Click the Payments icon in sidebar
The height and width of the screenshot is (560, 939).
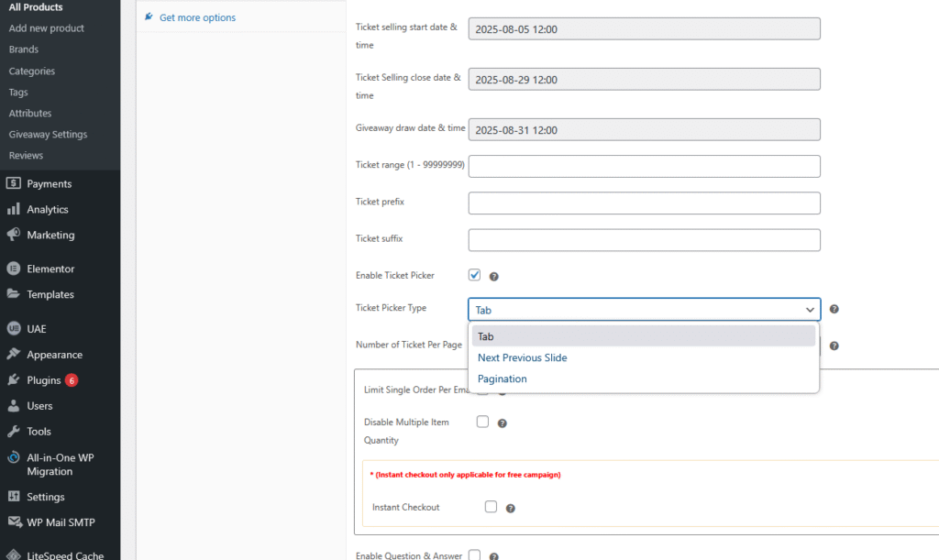point(14,183)
